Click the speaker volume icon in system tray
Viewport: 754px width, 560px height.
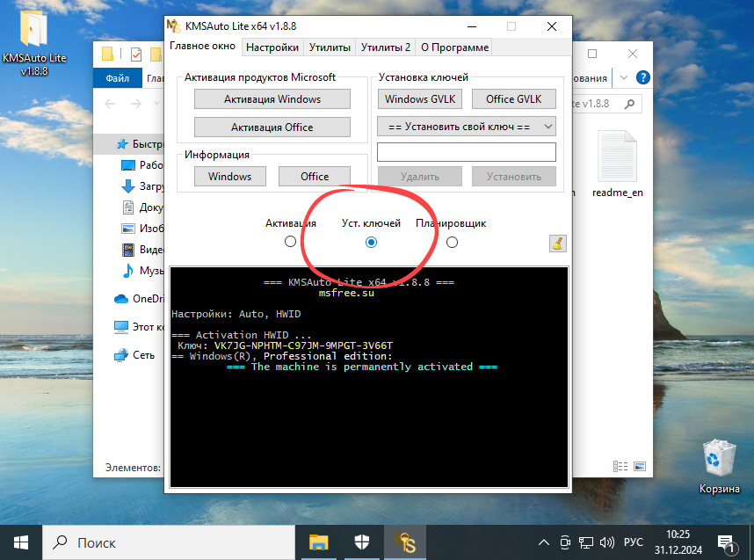click(x=608, y=542)
